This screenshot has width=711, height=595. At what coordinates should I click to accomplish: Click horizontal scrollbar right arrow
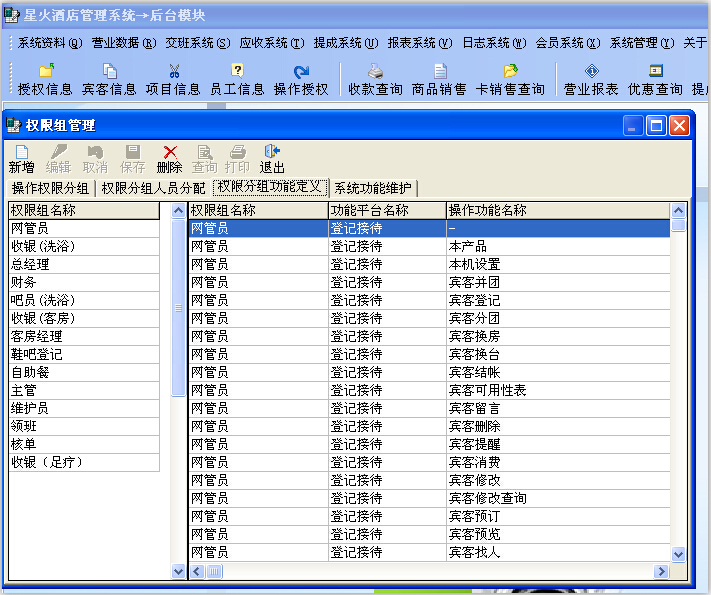(x=662, y=571)
